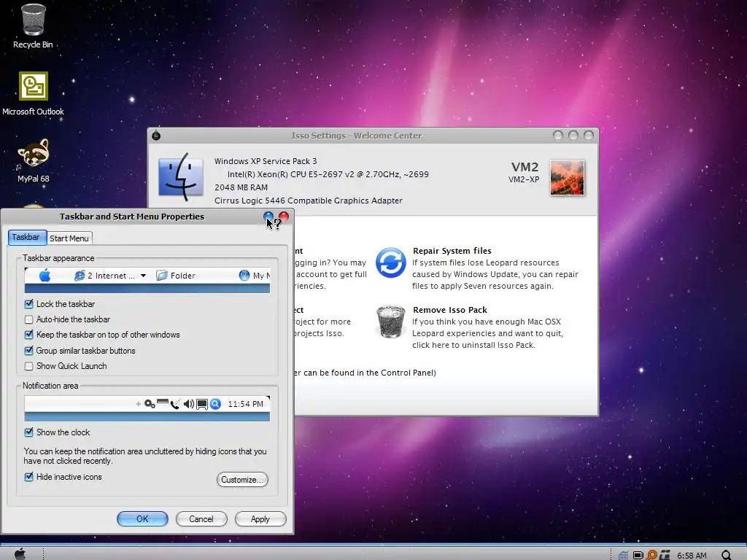Image resolution: width=747 pixels, height=560 pixels.
Task: Click the Folder icon in taskbar preview
Action: pyautogui.click(x=162, y=275)
